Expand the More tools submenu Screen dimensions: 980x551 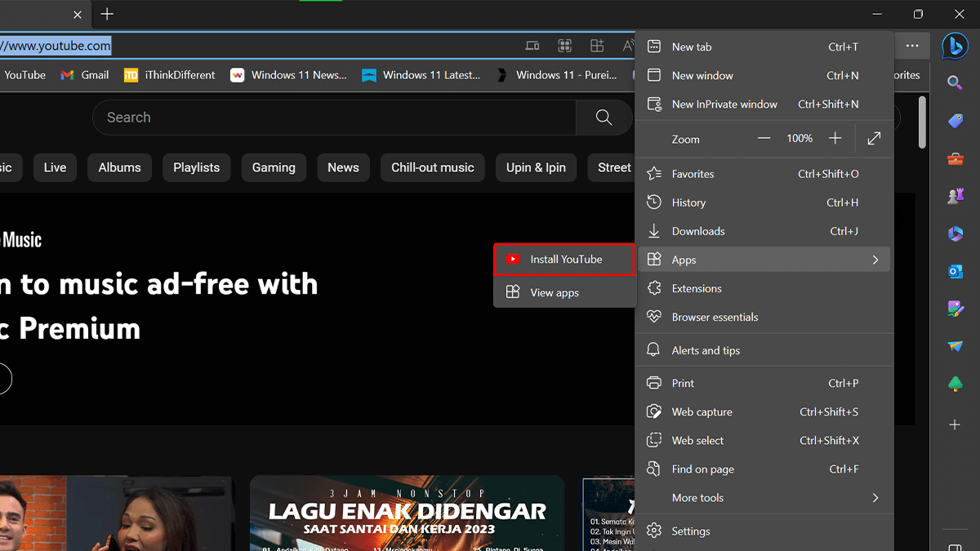(764, 498)
